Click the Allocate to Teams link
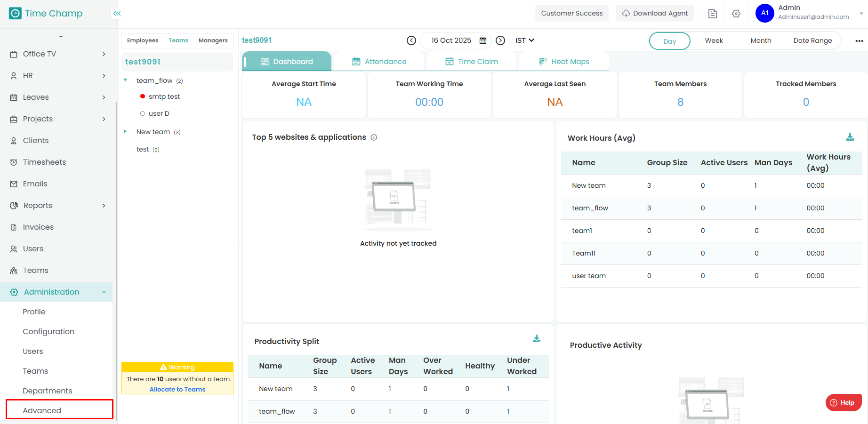Image resolution: width=868 pixels, height=424 pixels. pyautogui.click(x=177, y=389)
